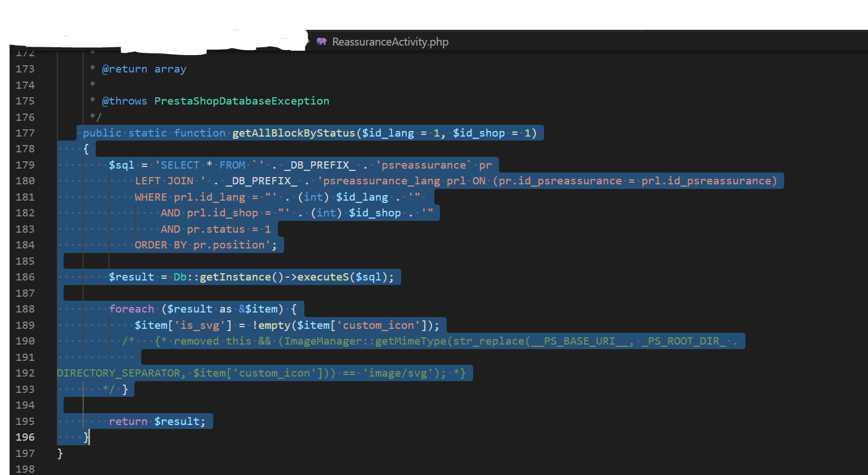Click 'AND pr.status = 1' condition

[x=216, y=229]
